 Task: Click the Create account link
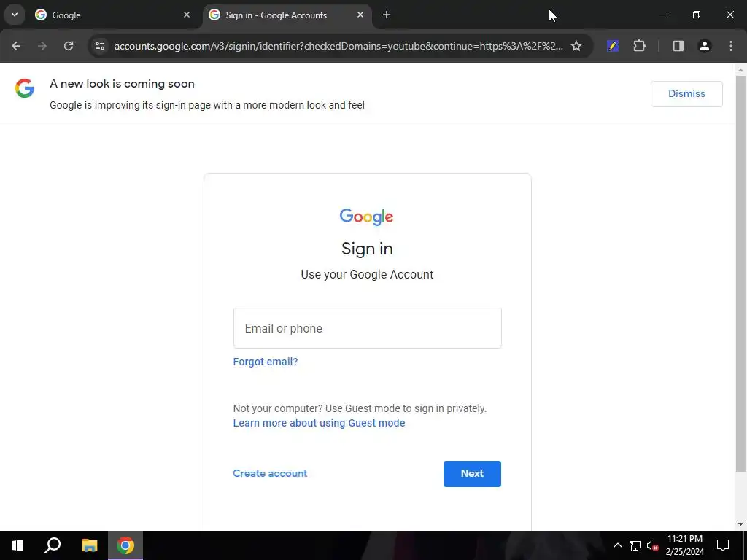(x=270, y=473)
